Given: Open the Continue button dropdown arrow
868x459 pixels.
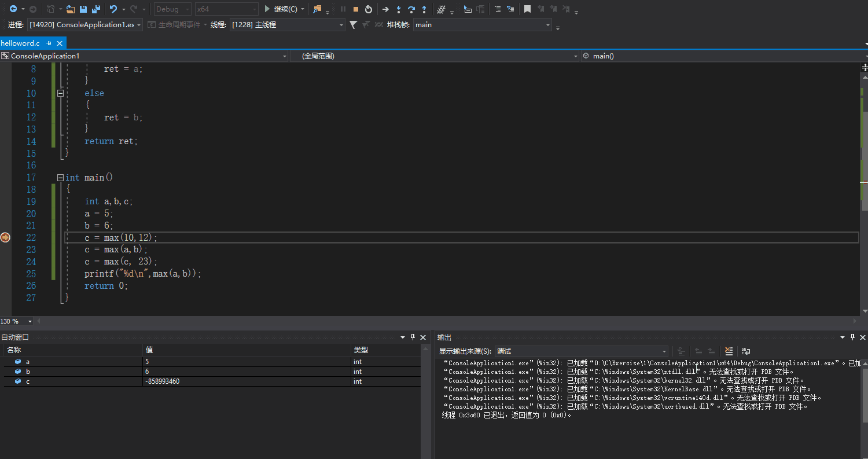Looking at the screenshot, I should pos(303,9).
